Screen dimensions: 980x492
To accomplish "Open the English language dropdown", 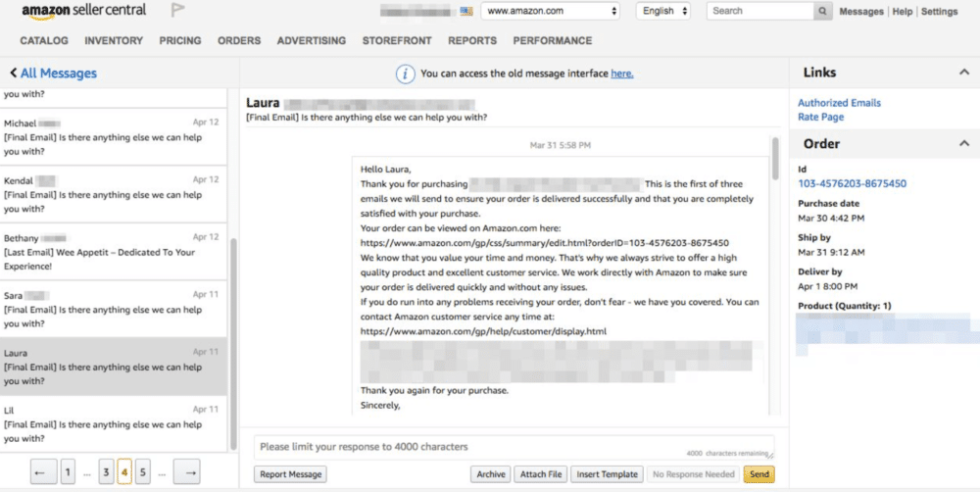I will click(x=663, y=11).
